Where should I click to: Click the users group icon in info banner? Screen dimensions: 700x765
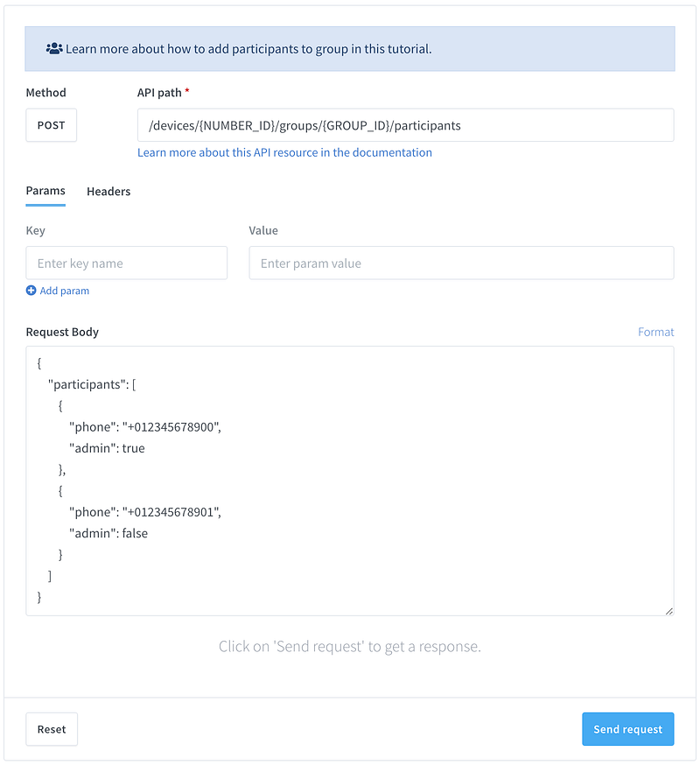[x=54, y=49]
